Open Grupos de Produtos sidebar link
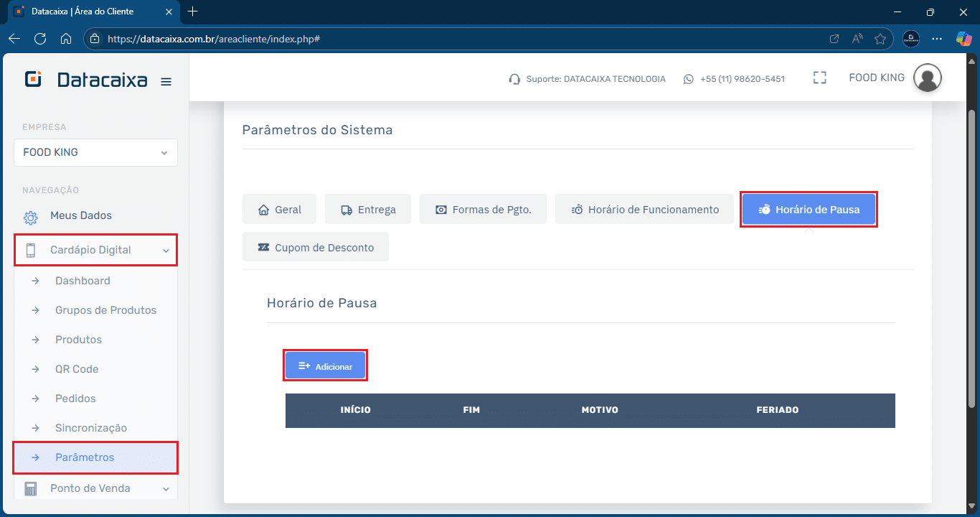Screen dimensions: 980x517 105,310
